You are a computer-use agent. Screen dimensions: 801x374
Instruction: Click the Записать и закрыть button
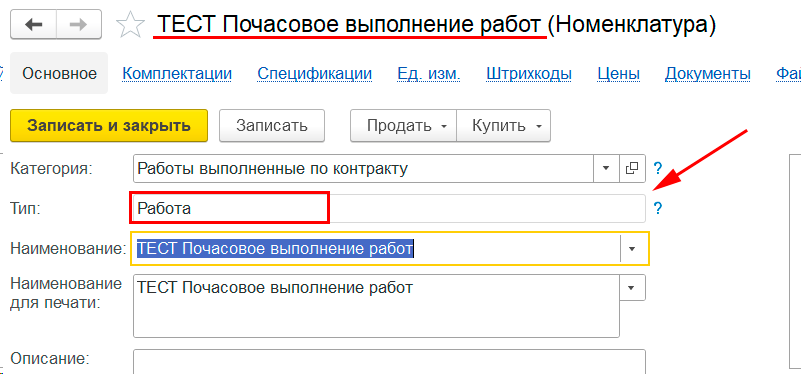tap(109, 125)
